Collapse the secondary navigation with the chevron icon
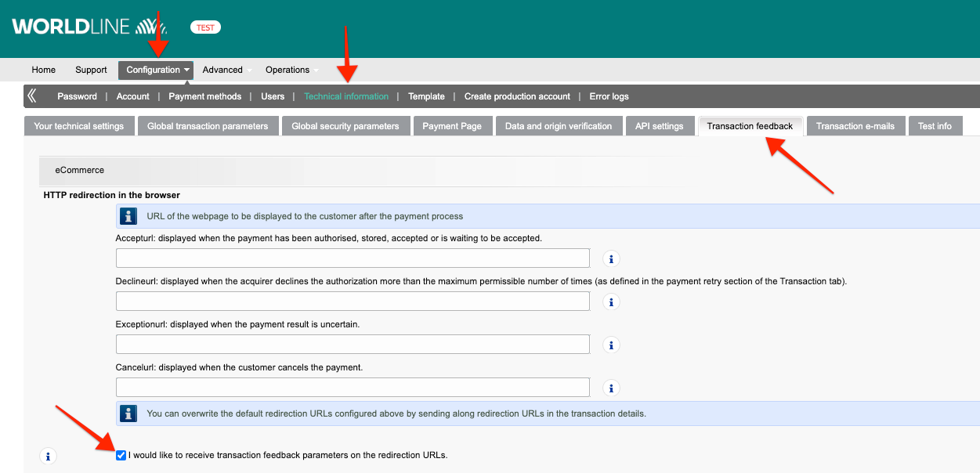This screenshot has width=980, height=473. click(x=32, y=96)
